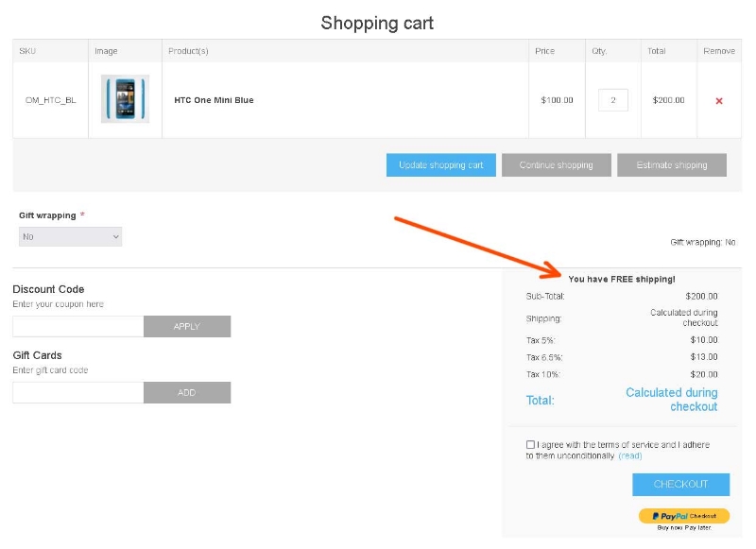Image resolution: width=756 pixels, height=549 pixels.
Task: Click the gift card code field
Action: pos(78,392)
